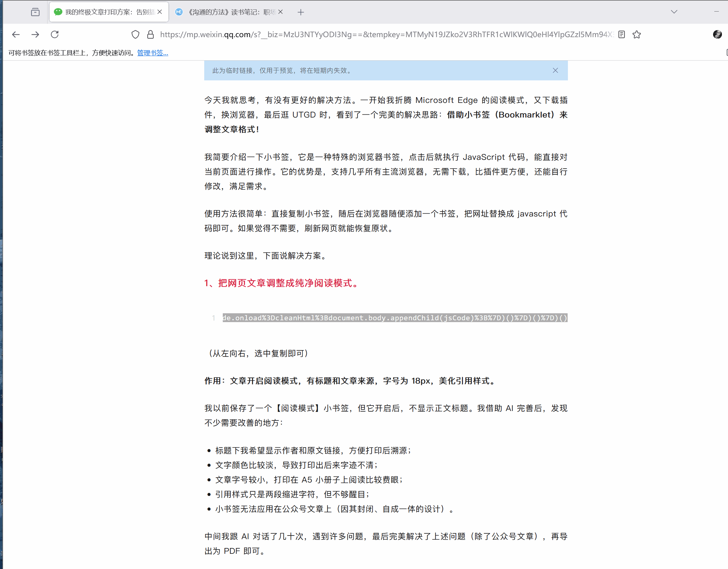Image resolution: width=728 pixels, height=569 pixels.
Task: Expand the list all tabs dropdown
Action: point(674,12)
